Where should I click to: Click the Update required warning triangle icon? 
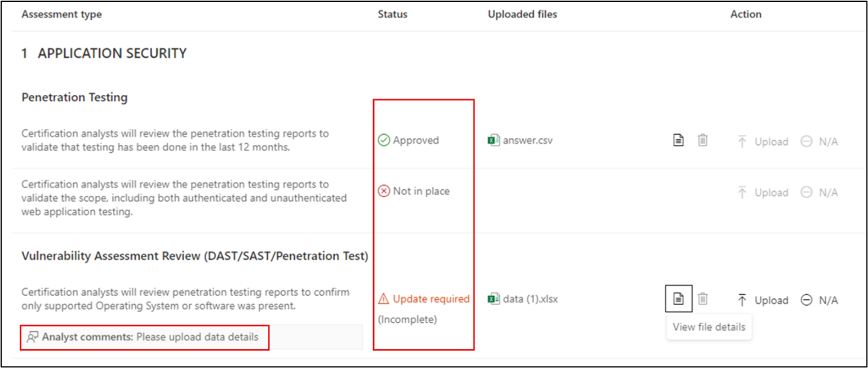click(383, 298)
